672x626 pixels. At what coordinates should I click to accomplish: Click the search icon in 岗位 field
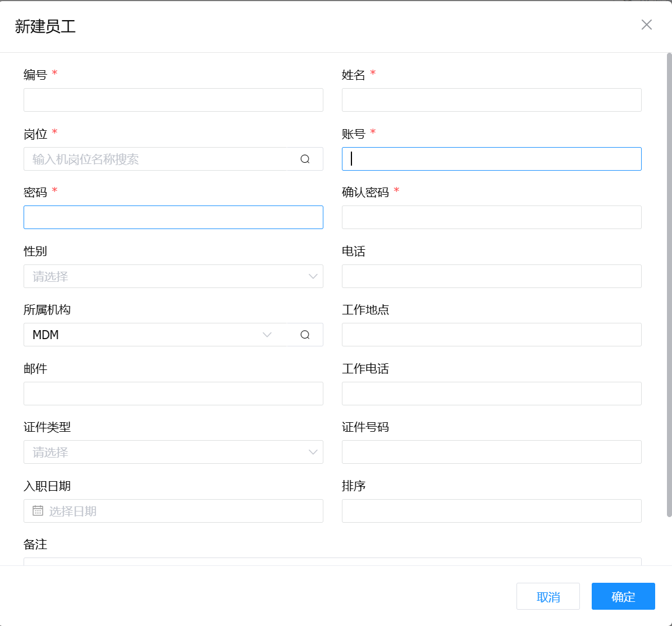(x=305, y=159)
